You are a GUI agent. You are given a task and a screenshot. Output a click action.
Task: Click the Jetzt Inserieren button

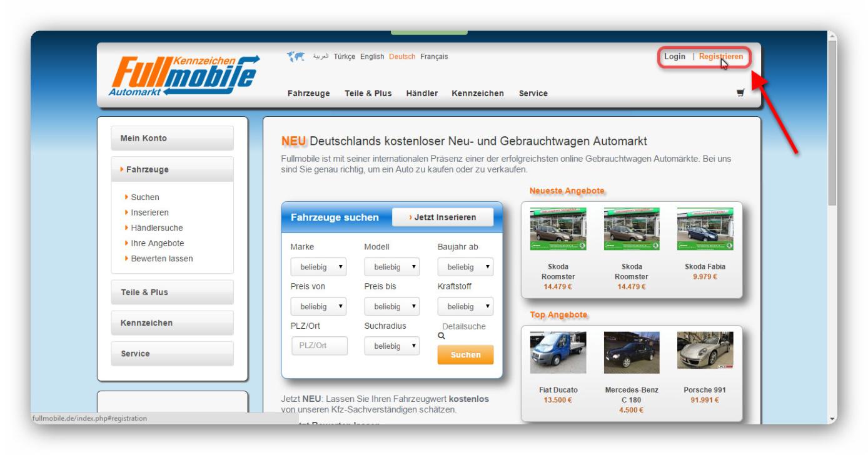click(x=442, y=217)
